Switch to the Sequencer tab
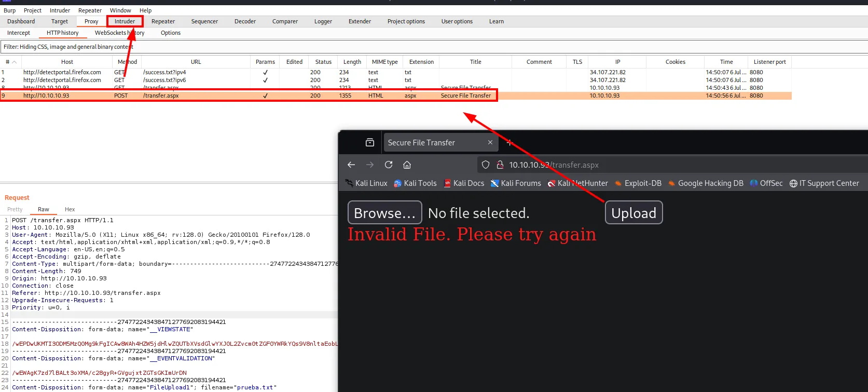The width and height of the screenshot is (868, 392). click(x=204, y=21)
